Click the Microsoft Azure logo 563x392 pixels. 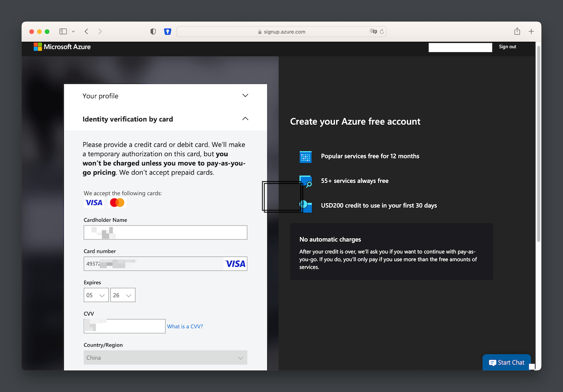pyautogui.click(x=62, y=47)
